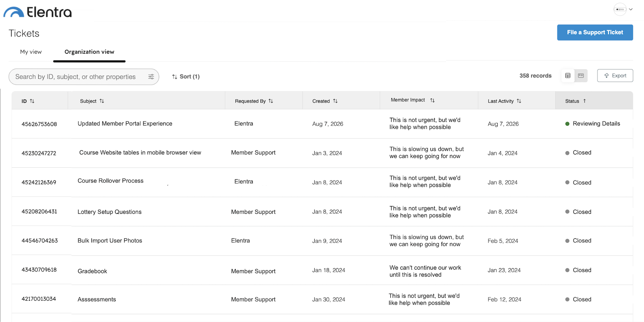The height and width of the screenshot is (322, 644).
Task: Open the Asssessments ticket
Action: tap(97, 299)
